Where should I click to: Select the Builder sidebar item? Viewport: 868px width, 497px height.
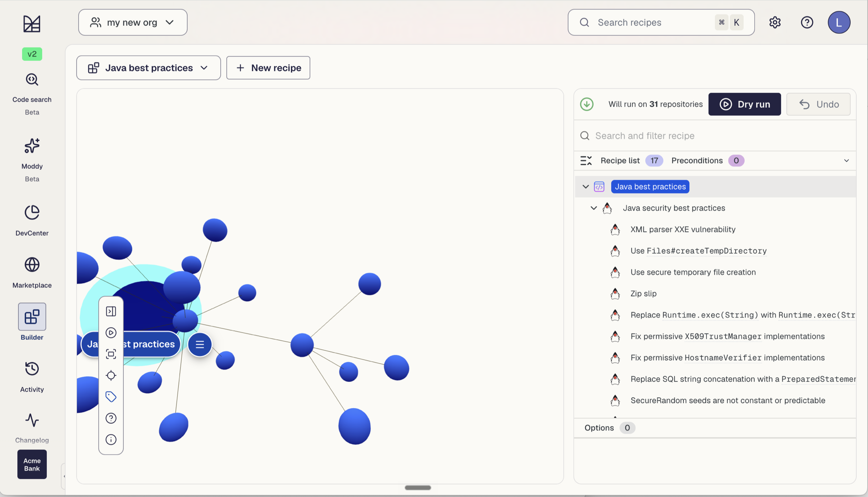pos(32,322)
